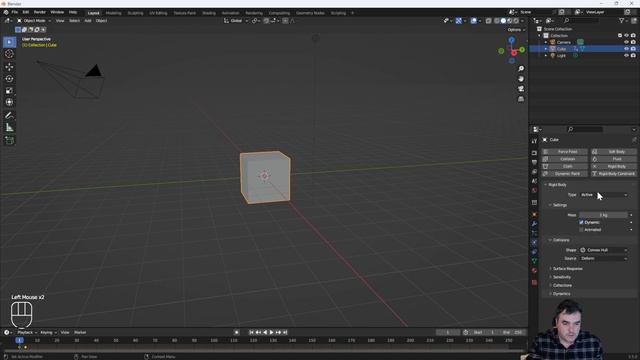The image size is (640, 360).
Task: Click the Cloth physics button
Action: 565,166
